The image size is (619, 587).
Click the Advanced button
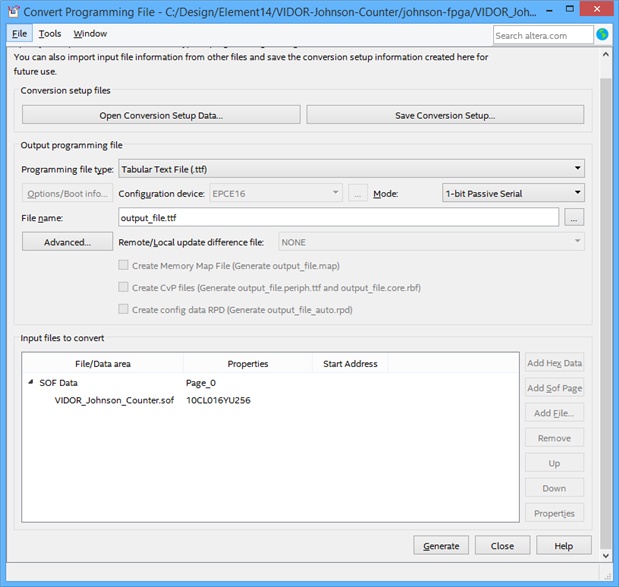click(67, 242)
